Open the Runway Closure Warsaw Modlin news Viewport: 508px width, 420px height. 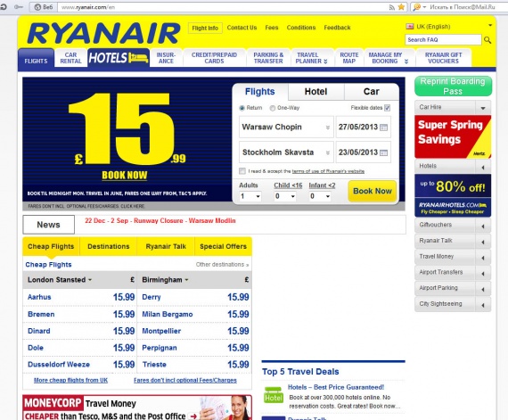[160, 221]
